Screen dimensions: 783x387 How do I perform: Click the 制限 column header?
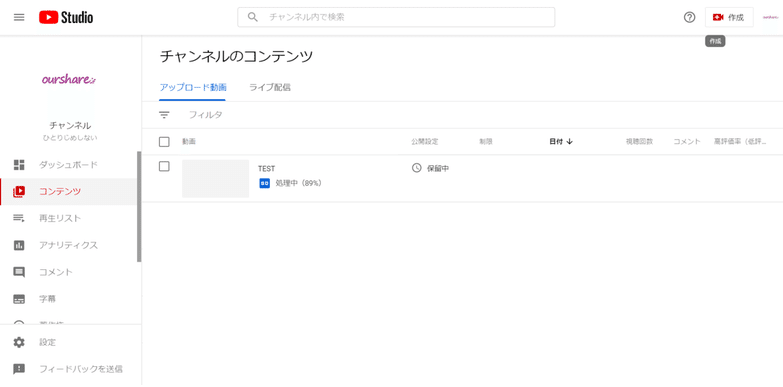(486, 142)
